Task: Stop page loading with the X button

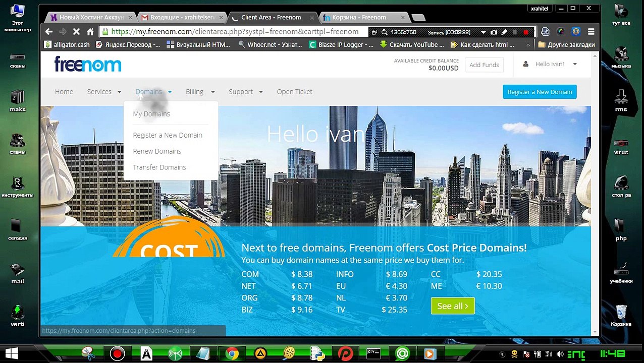Action: (x=76, y=32)
